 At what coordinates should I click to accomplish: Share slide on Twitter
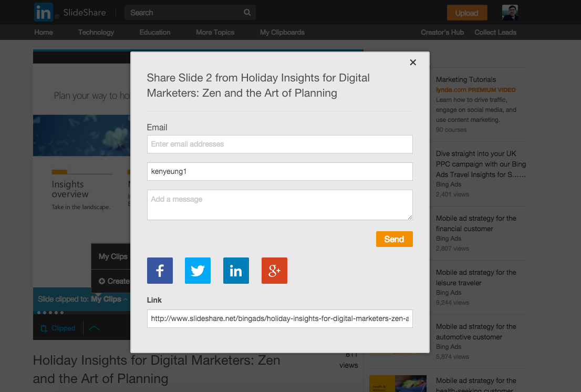click(x=198, y=271)
